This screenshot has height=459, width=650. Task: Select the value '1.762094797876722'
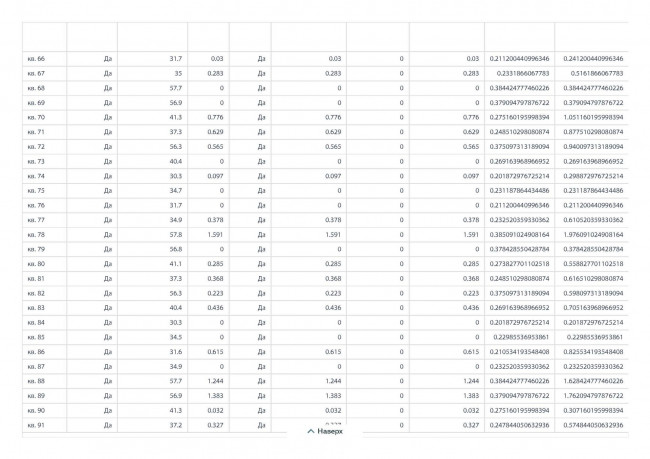(x=593, y=396)
